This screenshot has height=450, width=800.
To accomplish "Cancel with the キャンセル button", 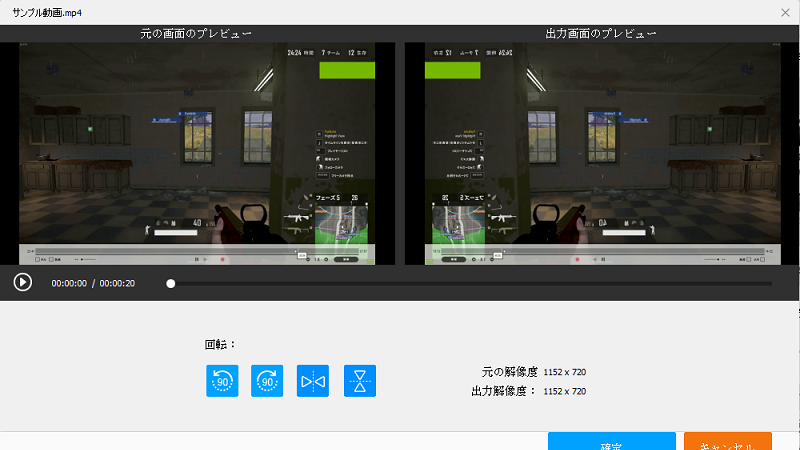I will [x=728, y=441].
